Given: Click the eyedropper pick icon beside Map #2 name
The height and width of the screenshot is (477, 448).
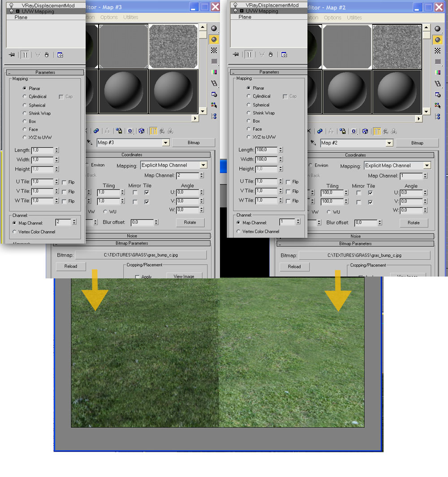Looking at the screenshot, I should click(x=313, y=142).
